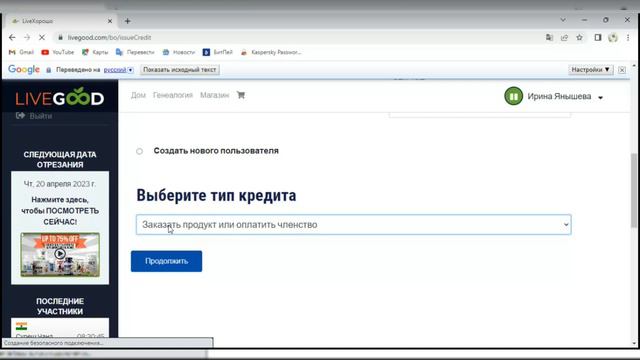Click the Google logo in translate bar

point(24,70)
